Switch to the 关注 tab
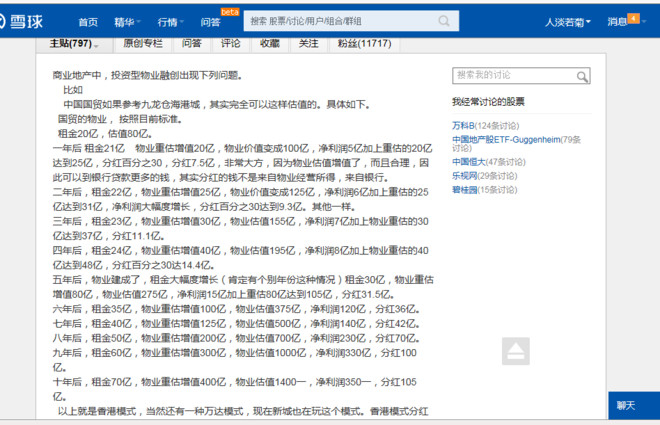 309,43
